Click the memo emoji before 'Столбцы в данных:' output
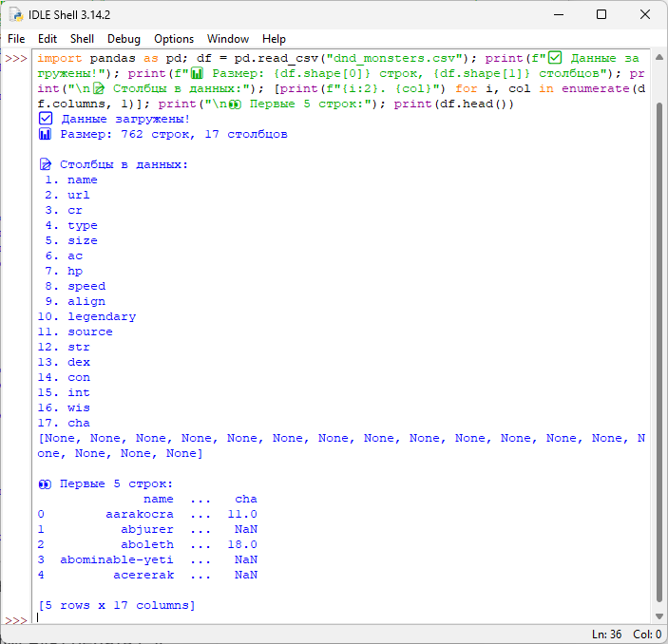The image size is (668, 644). (46, 164)
